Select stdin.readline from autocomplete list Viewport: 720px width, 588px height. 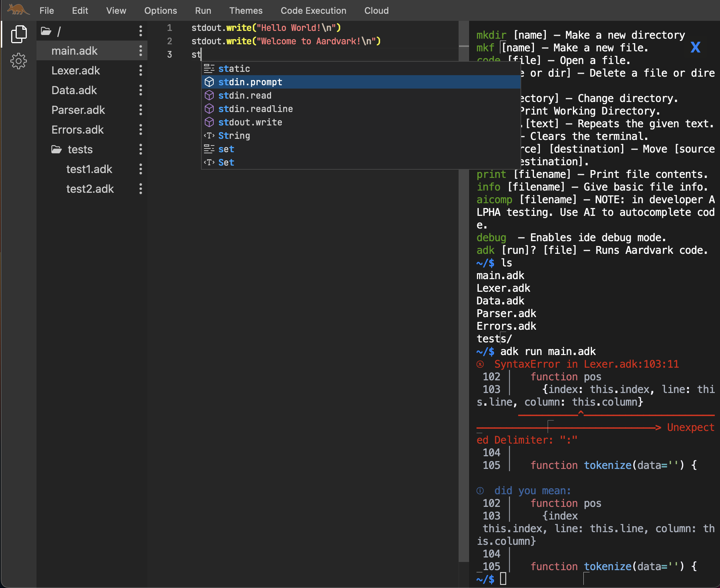(x=255, y=109)
